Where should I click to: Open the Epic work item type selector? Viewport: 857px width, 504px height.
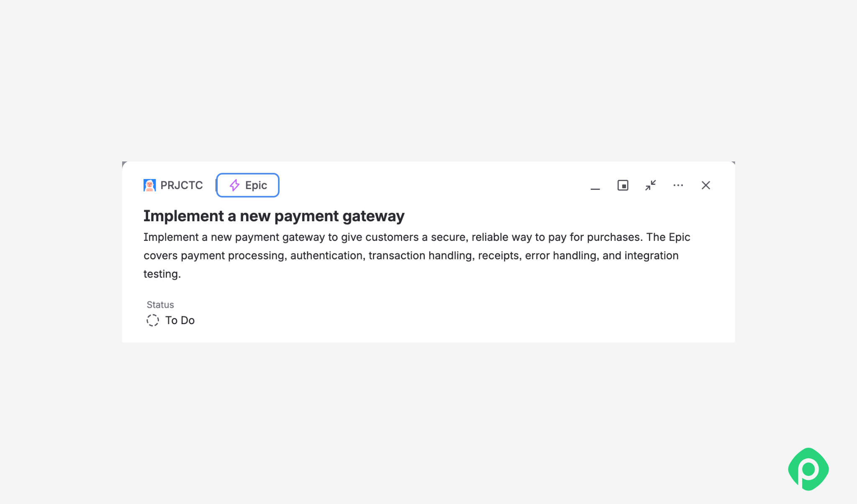click(x=248, y=185)
